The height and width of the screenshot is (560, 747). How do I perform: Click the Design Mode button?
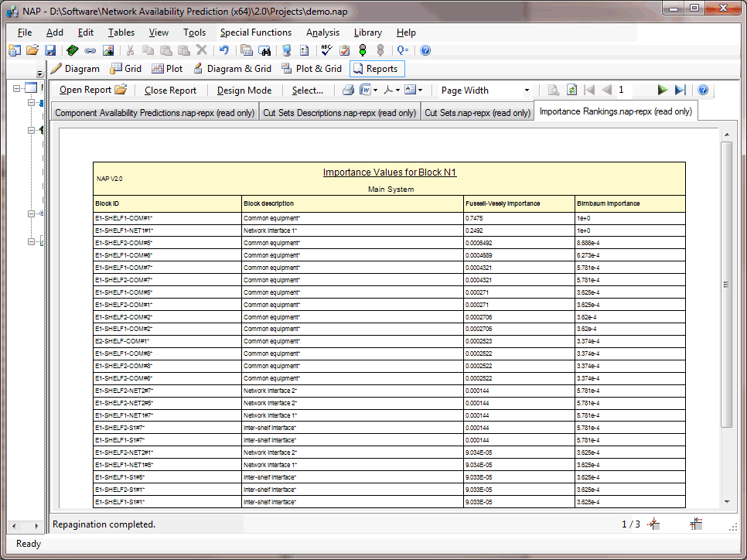pyautogui.click(x=244, y=90)
